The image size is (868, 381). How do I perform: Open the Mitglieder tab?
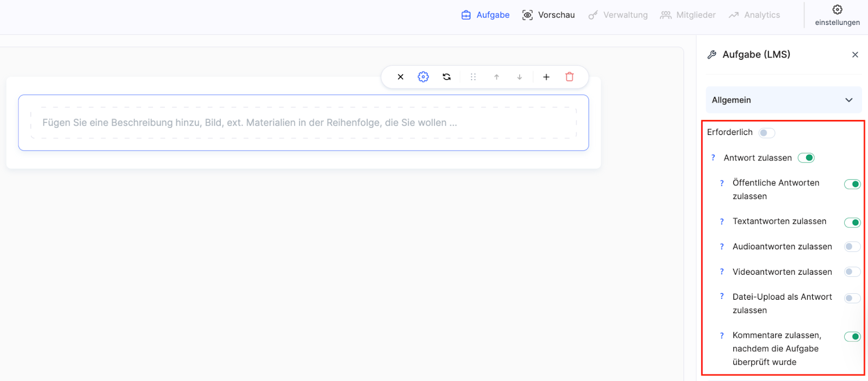(688, 15)
